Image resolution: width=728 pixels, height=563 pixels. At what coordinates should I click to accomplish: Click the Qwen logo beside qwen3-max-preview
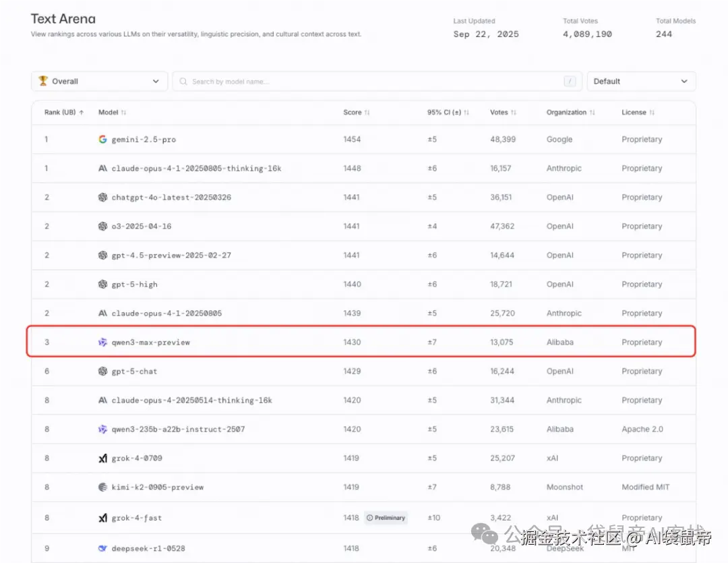coord(102,343)
